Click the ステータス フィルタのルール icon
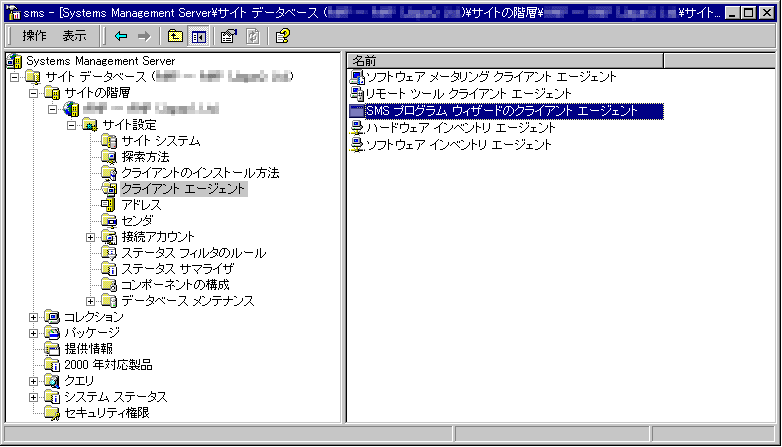The width and height of the screenshot is (782, 447). click(x=109, y=253)
